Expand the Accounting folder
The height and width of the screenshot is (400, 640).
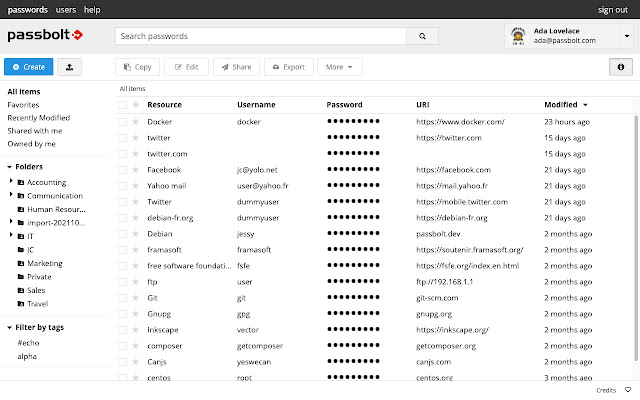11,182
